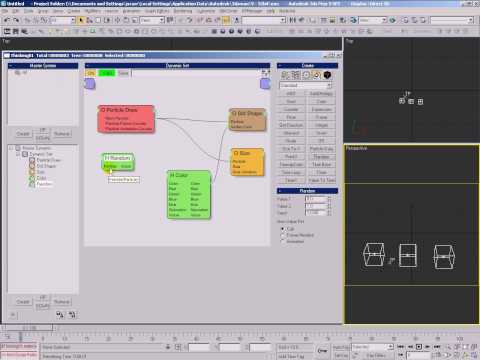Open the Edit menu
480x360 pixels.
coord(16,11)
